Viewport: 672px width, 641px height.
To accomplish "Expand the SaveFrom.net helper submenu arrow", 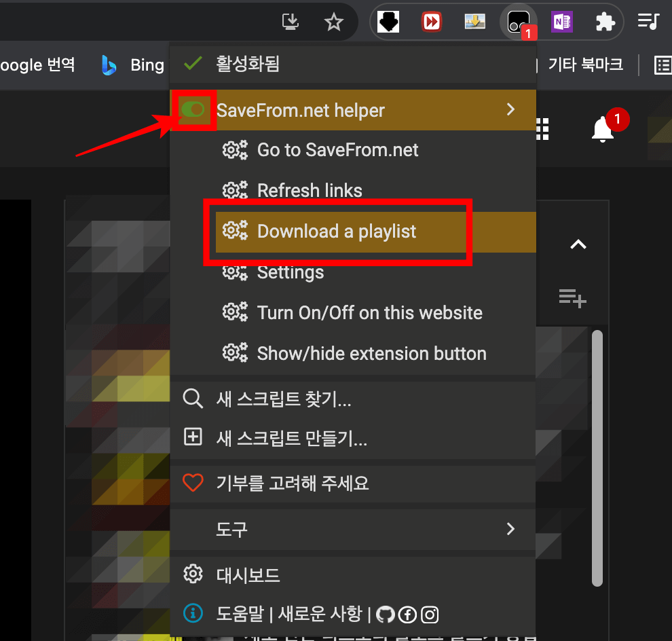I will [510, 109].
